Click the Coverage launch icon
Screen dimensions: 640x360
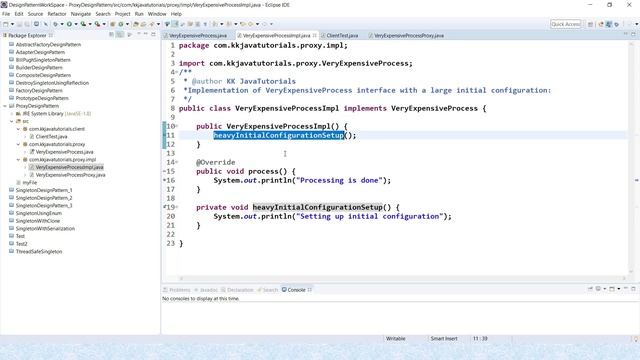83,24
